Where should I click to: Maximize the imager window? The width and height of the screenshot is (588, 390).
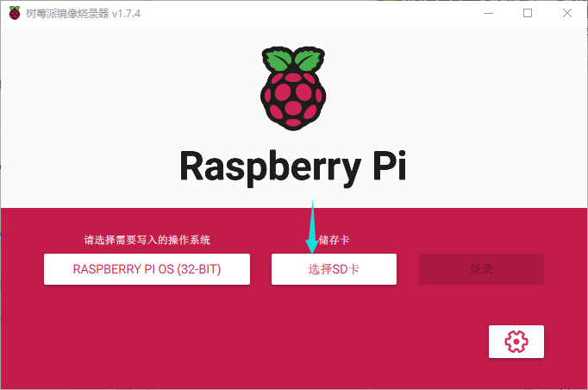pyautogui.click(x=528, y=13)
